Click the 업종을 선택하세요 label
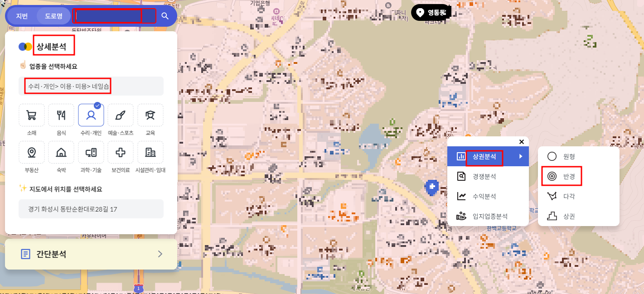 coord(53,66)
